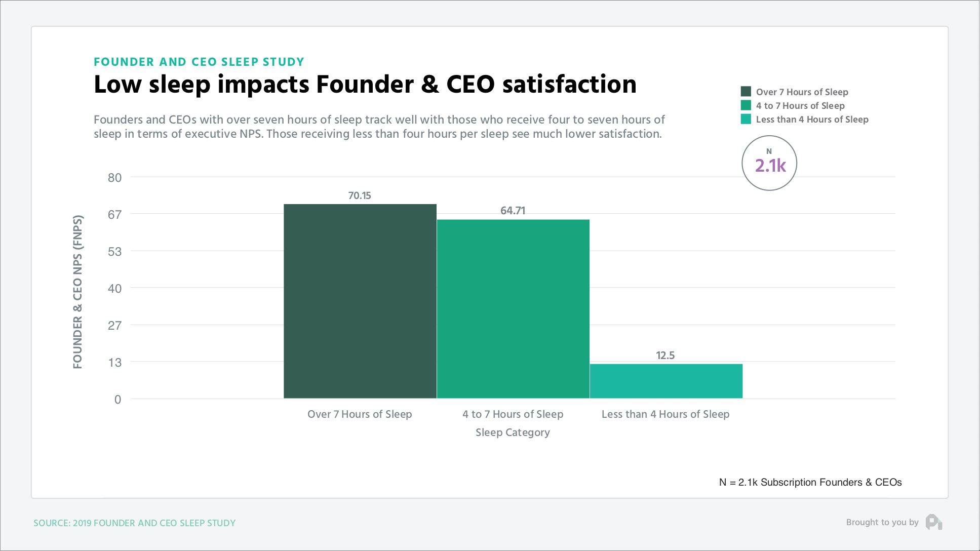Click the Brought to you by text
Screen dimensions: 980x551
tap(882, 522)
